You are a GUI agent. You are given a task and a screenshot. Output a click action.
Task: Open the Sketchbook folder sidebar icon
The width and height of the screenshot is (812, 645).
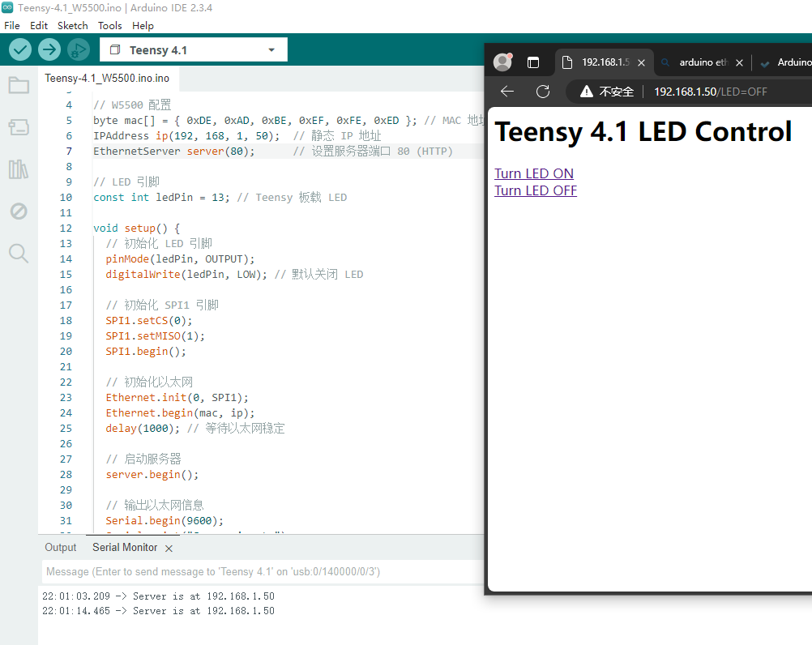tap(19, 85)
